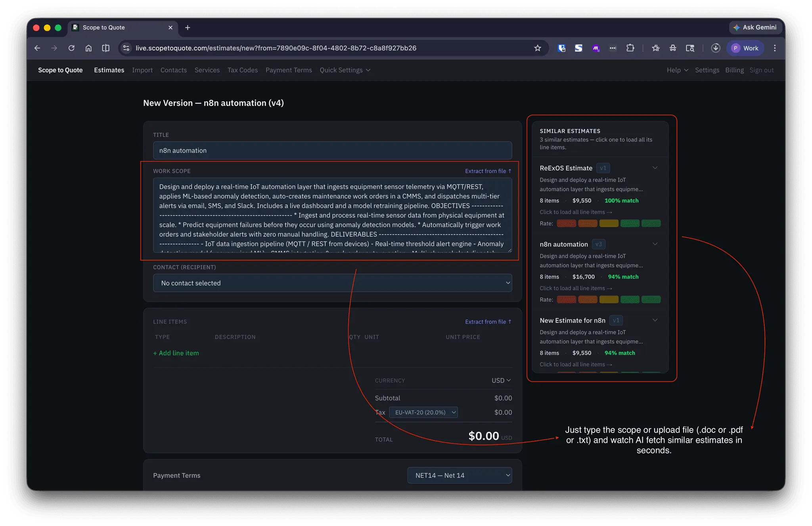Open the Chrome three-dot menu
The width and height of the screenshot is (812, 526).
(x=775, y=48)
